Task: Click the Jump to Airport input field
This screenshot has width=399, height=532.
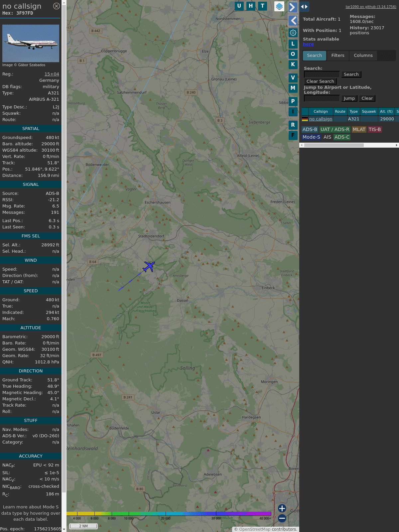Action: tap(322, 98)
